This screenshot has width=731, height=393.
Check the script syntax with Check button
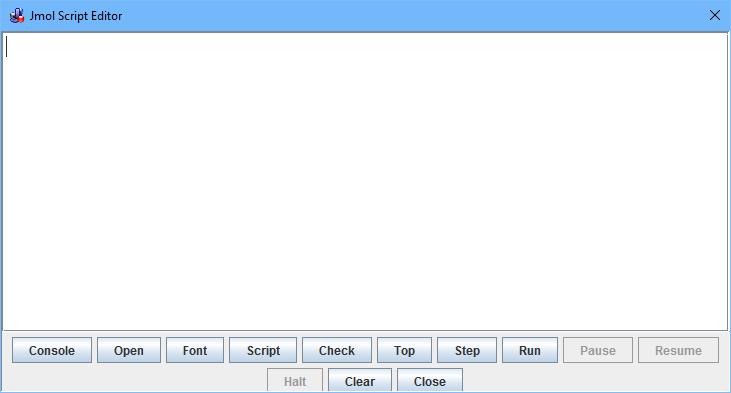coord(337,350)
